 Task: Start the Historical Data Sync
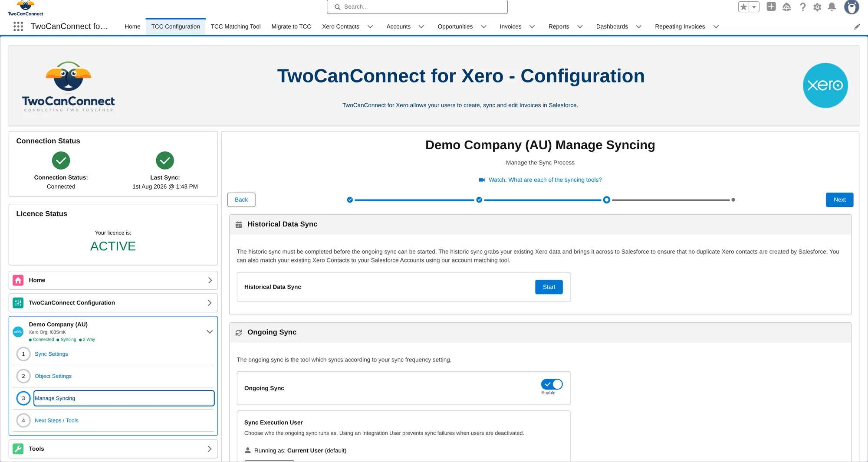pos(549,287)
